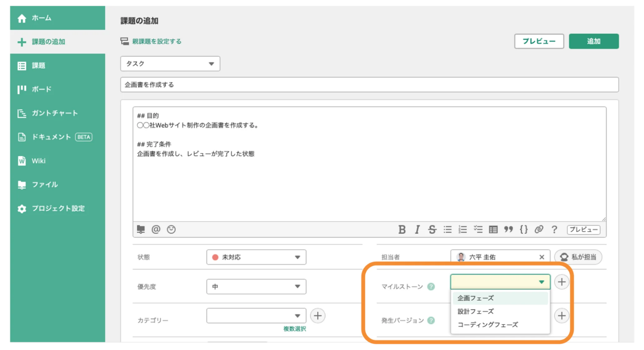
Task: Open the タスク issue type dropdown
Action: point(170,64)
